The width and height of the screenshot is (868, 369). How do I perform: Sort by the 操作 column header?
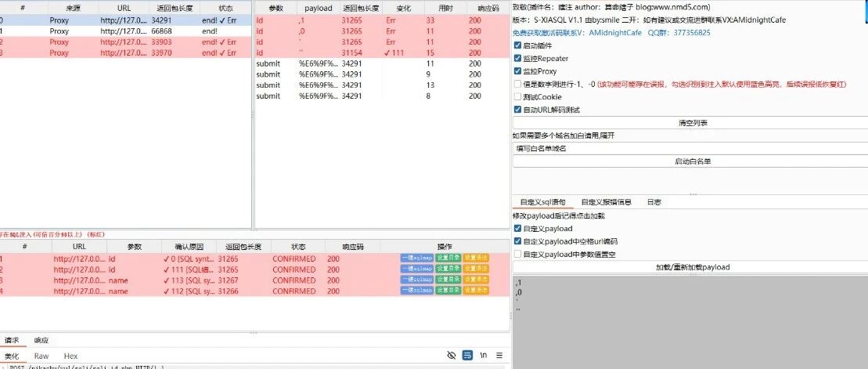coord(445,247)
